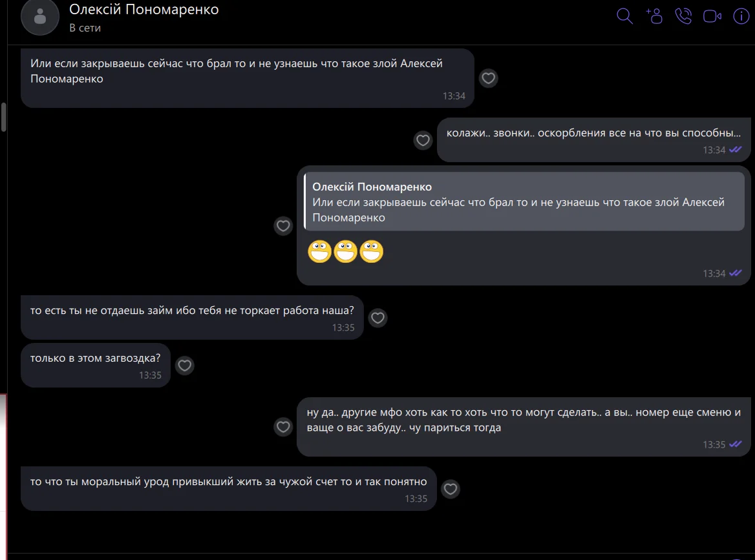Like the message "только в этом загвоздка?"
The width and height of the screenshot is (755, 560).
185,366
